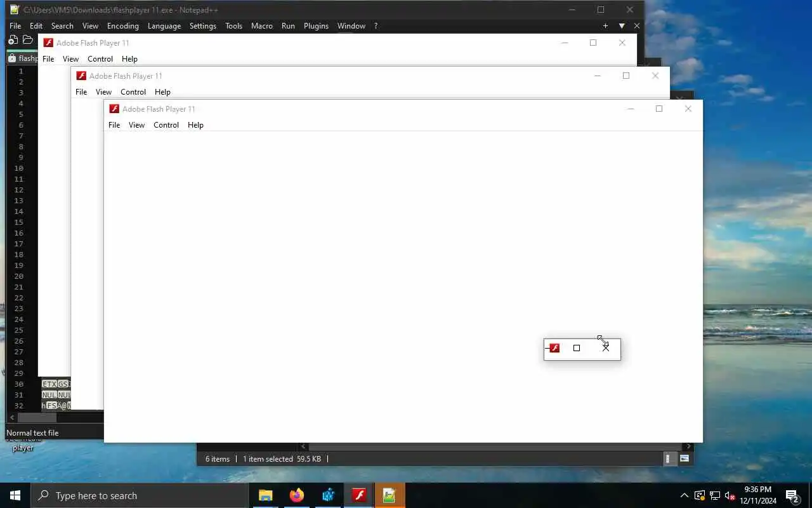Screen dimensions: 812x508
Task: Click 1 item selected 59.5 KB status text
Action: (282, 459)
